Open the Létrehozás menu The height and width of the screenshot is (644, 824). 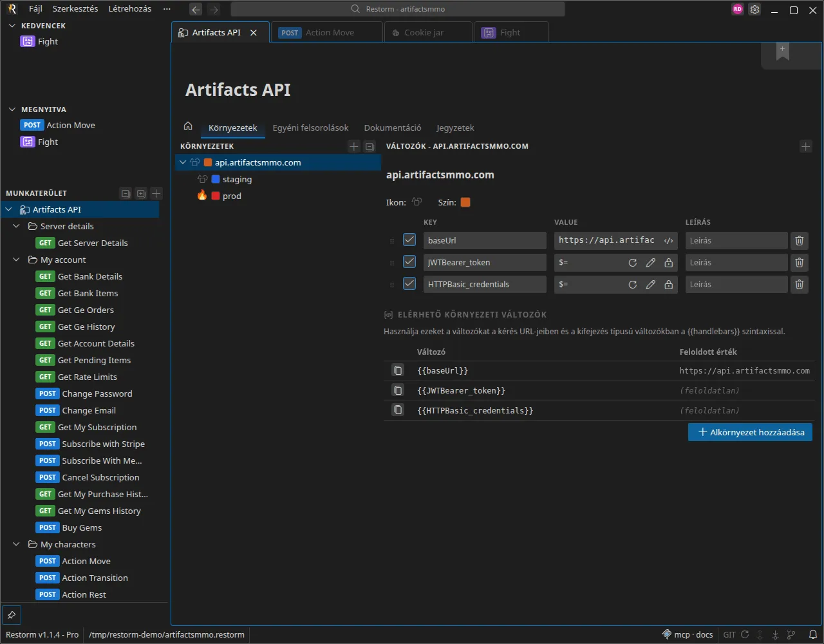[130, 9]
